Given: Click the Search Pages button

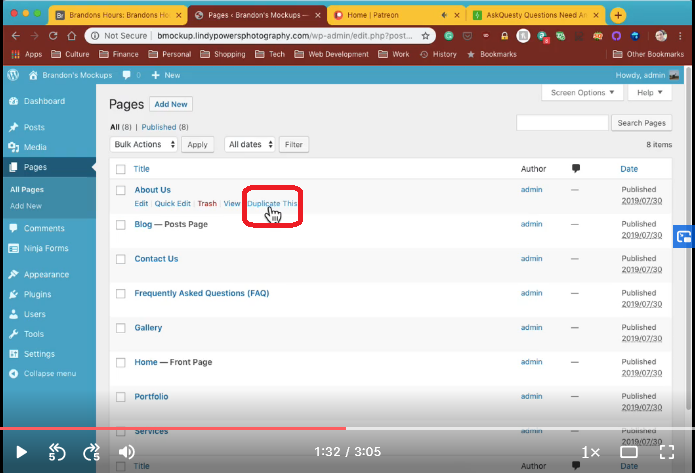Looking at the screenshot, I should [x=641, y=123].
